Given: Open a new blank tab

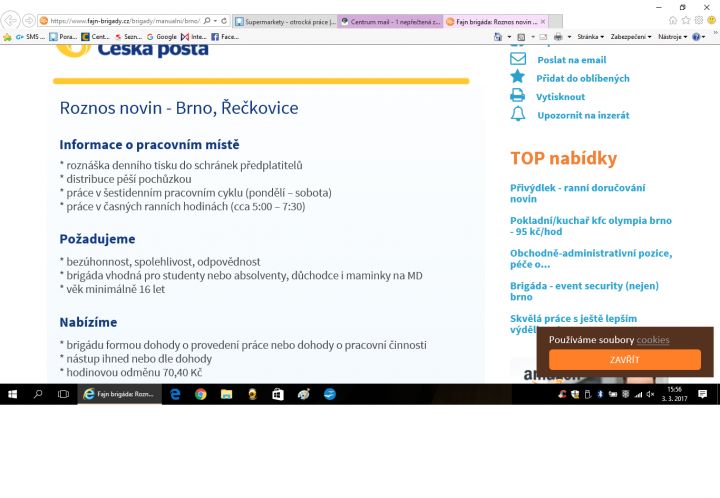Looking at the screenshot, I should [x=556, y=22].
